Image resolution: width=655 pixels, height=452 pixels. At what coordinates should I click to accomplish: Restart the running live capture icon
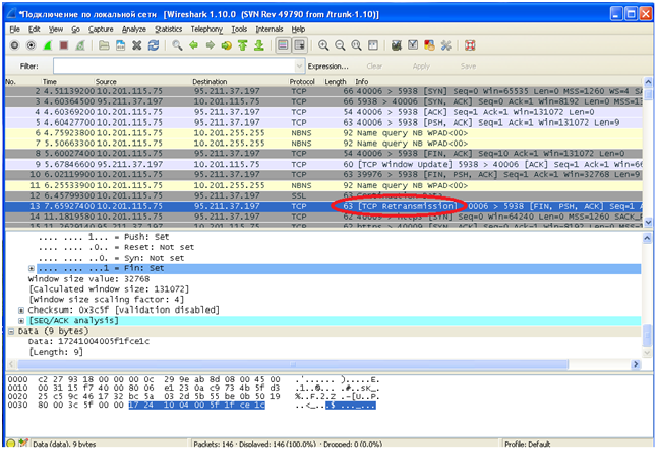[x=80, y=46]
